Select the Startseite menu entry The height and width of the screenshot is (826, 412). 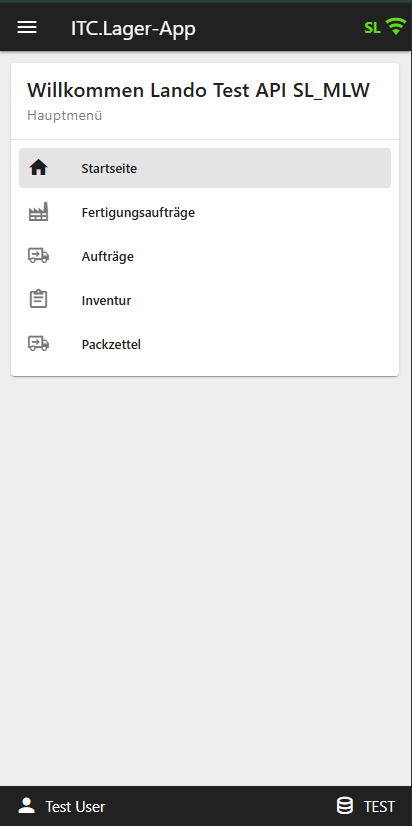tap(205, 168)
